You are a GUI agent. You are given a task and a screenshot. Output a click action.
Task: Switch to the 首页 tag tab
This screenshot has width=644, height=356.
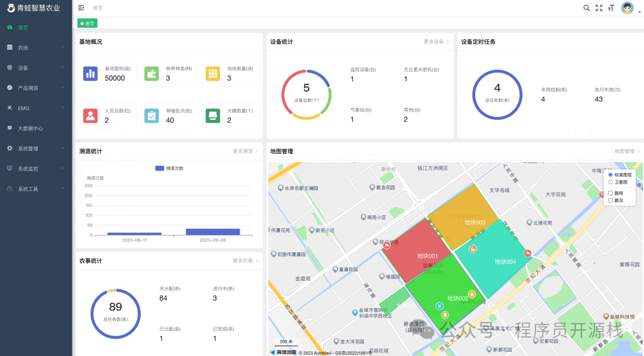87,22
